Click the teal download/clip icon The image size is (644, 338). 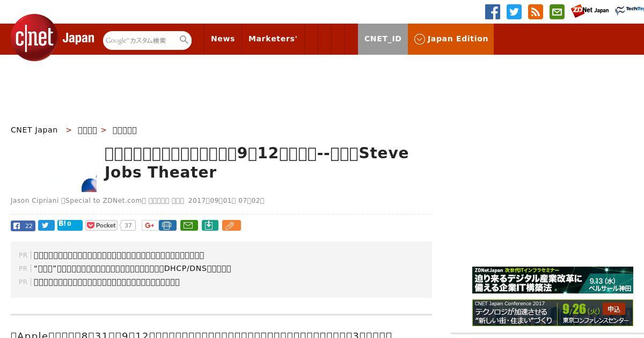(210, 225)
